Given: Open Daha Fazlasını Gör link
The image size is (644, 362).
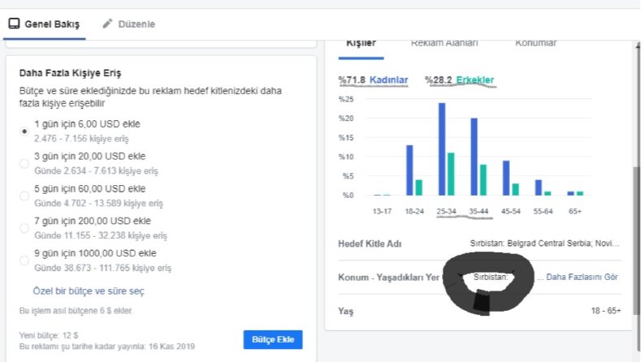Looking at the screenshot, I should click(582, 277).
